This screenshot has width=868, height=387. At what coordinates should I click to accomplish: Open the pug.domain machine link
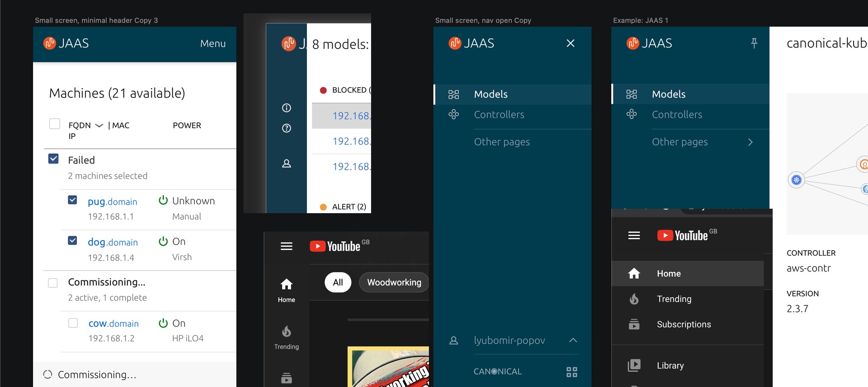113,201
